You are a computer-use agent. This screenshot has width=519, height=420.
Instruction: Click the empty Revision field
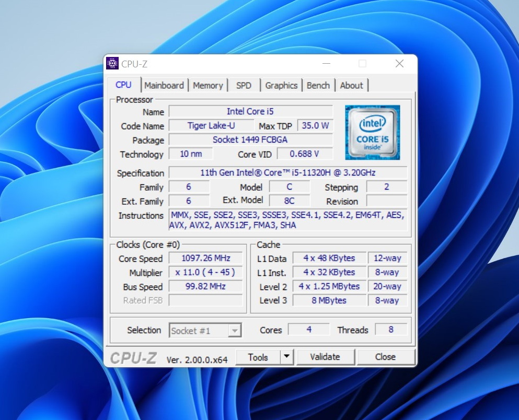coord(387,201)
